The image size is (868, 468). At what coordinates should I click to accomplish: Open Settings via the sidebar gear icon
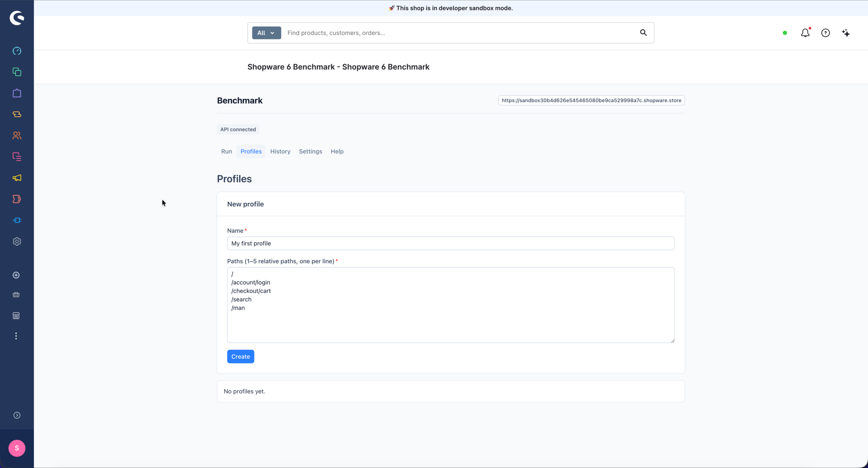point(17,241)
